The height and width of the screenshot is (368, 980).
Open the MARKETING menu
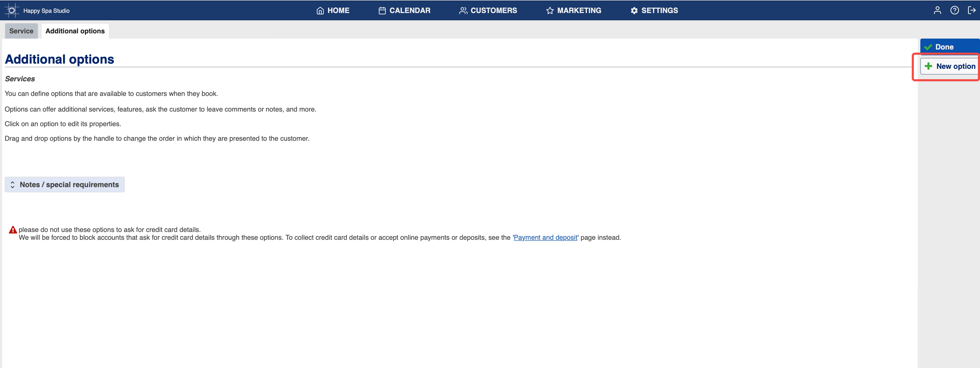pos(574,11)
